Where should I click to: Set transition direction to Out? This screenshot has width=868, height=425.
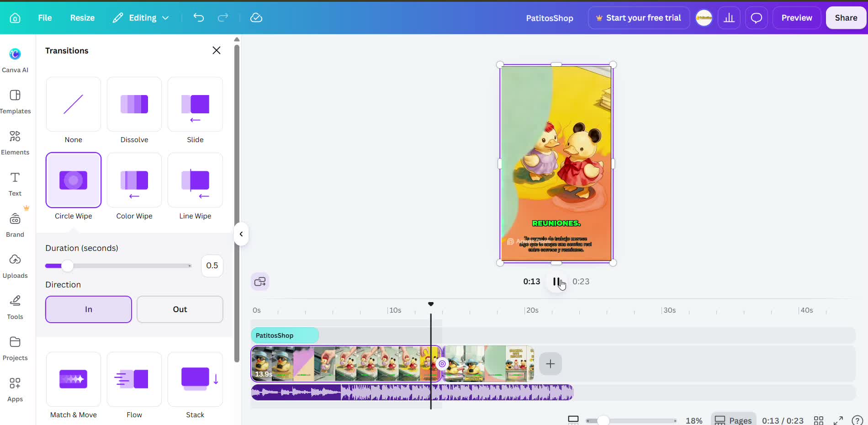click(x=180, y=309)
